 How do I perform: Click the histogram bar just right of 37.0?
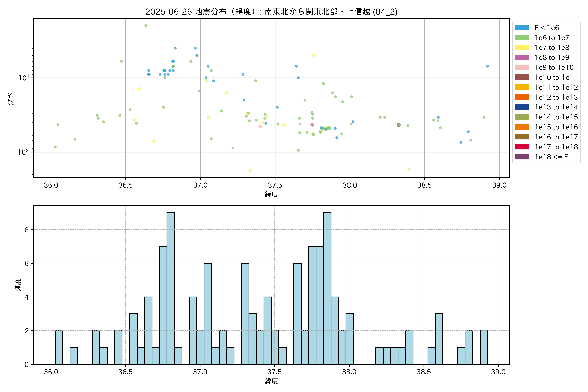click(x=208, y=313)
